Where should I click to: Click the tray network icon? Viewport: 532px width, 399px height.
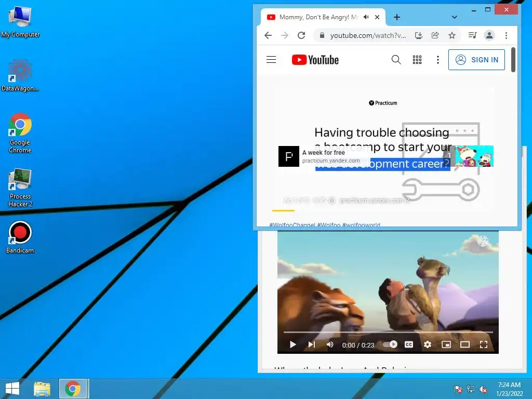[471, 389]
